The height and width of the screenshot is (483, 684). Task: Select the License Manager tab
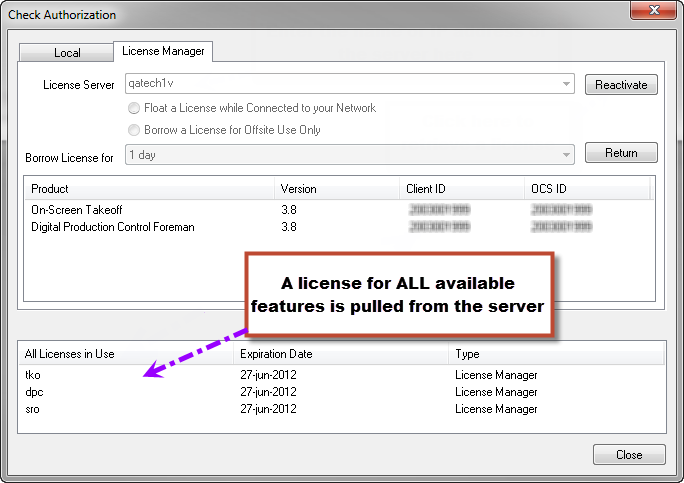(163, 51)
